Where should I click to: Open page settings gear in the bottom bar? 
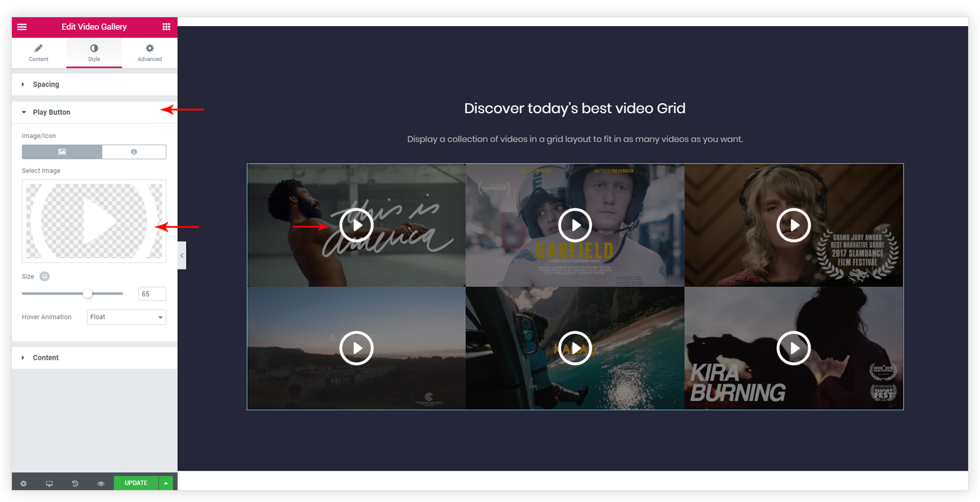(24, 484)
